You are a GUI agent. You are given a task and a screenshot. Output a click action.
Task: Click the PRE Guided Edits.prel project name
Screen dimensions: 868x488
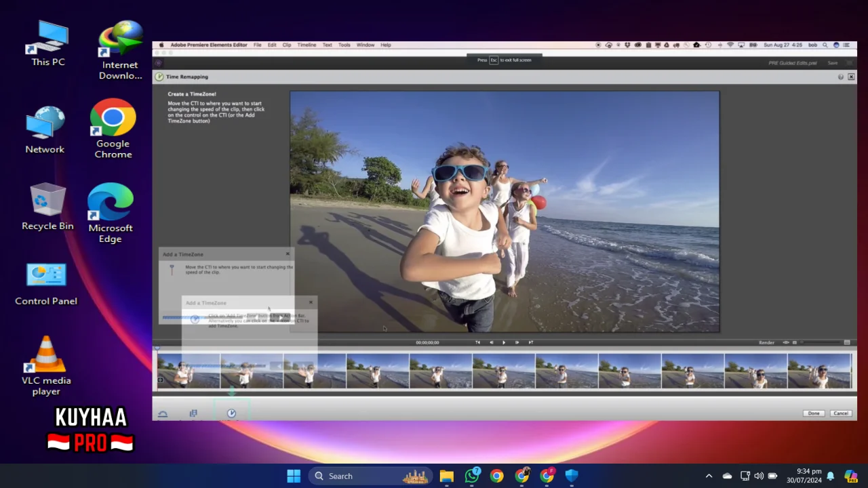pyautogui.click(x=793, y=63)
